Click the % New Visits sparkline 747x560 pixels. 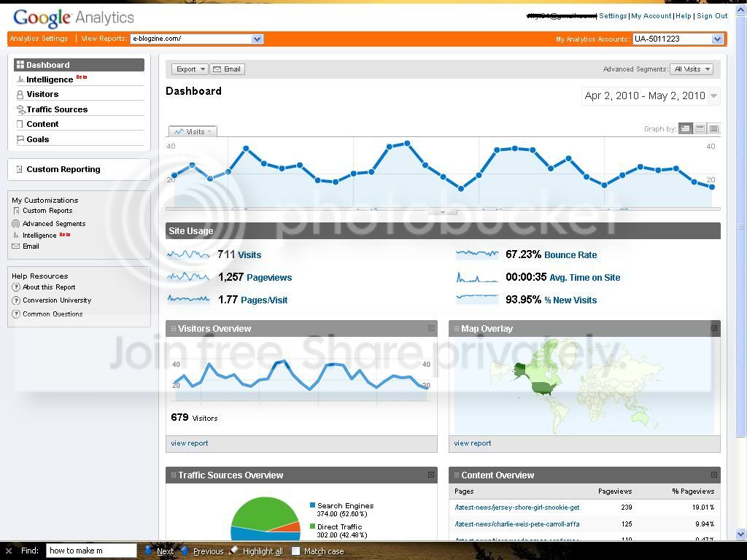pyautogui.click(x=477, y=298)
